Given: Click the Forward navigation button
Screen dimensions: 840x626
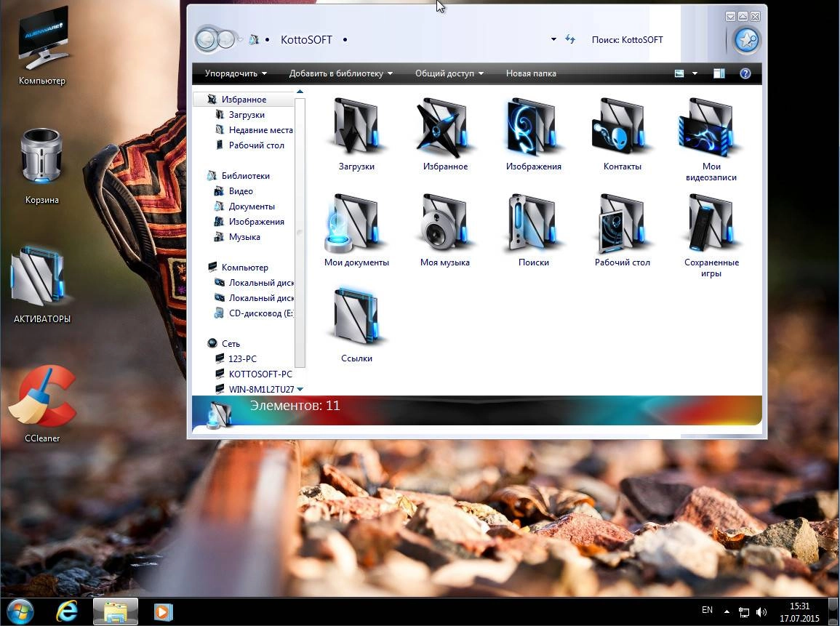Looking at the screenshot, I should pos(227,39).
